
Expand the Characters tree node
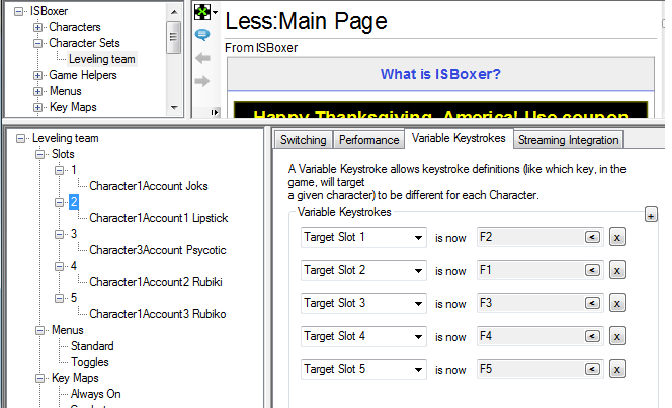tap(38, 27)
